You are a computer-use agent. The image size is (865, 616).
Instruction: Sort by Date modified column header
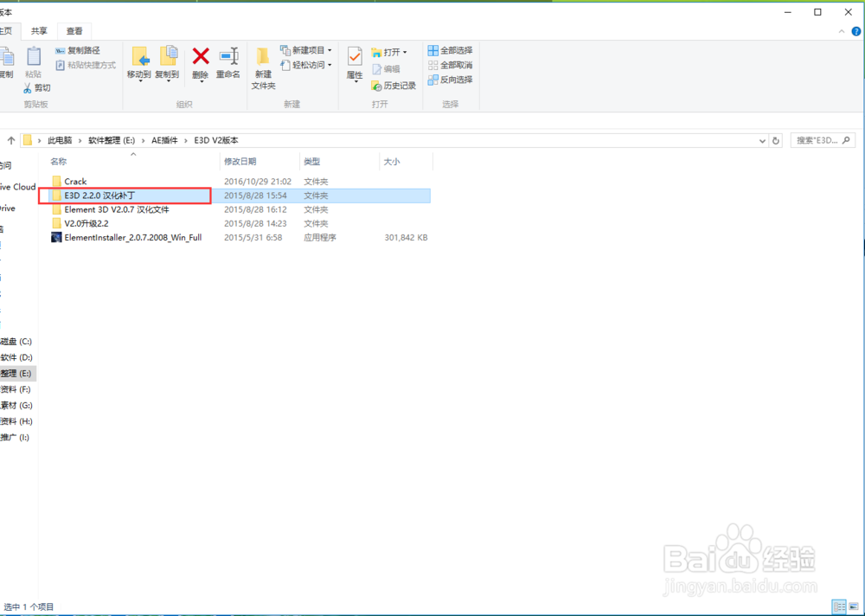tap(240, 162)
